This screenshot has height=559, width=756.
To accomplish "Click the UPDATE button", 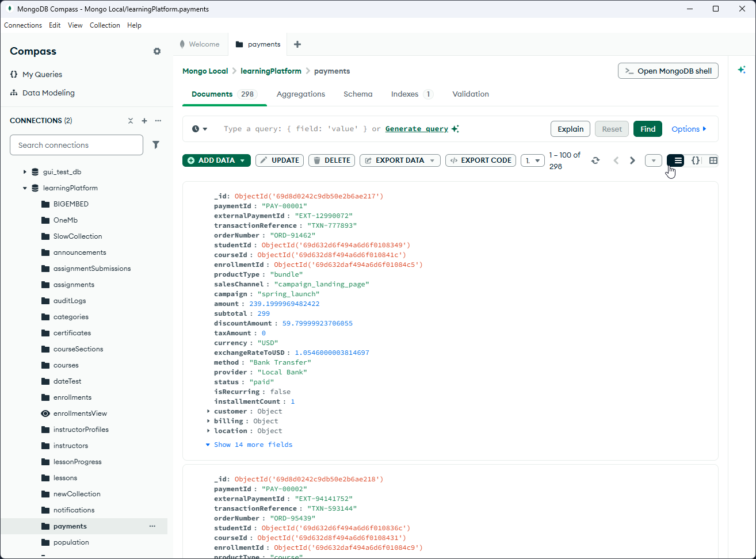I will tap(280, 160).
